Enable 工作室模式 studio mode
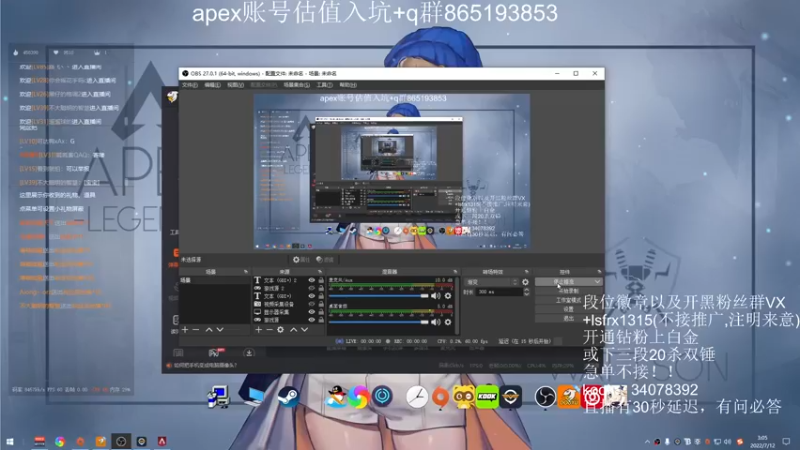800x450 pixels. click(x=568, y=300)
